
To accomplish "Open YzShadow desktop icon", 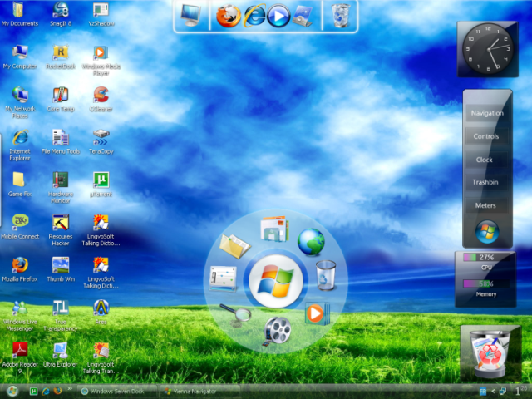I will [101, 14].
